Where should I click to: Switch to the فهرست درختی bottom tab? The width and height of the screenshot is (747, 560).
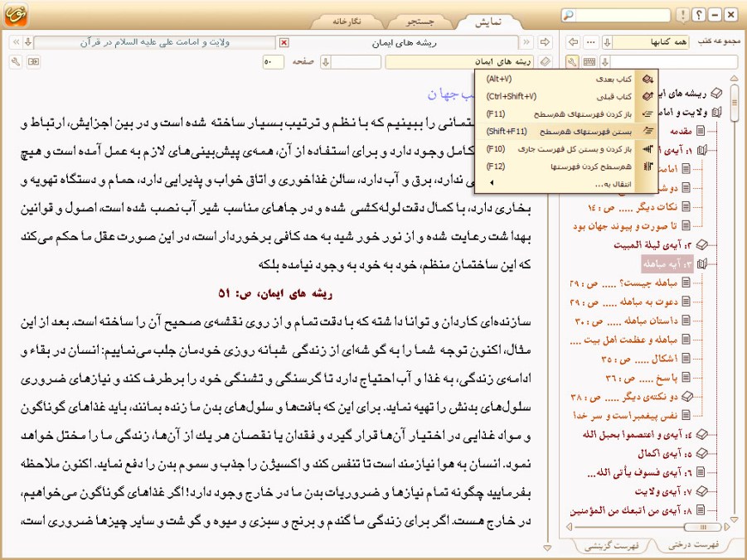pos(693,544)
